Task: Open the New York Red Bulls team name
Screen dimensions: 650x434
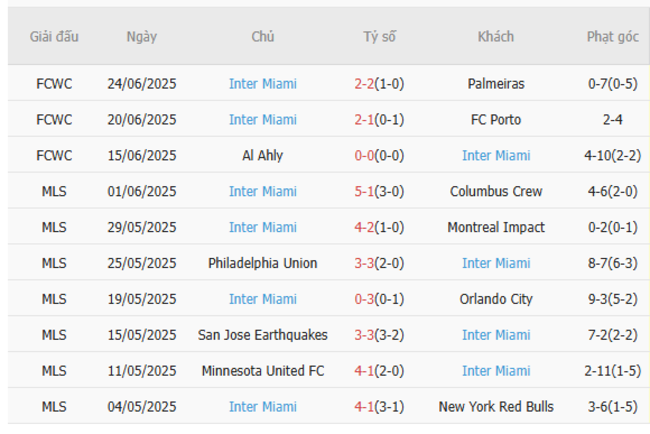Action: 496,407
